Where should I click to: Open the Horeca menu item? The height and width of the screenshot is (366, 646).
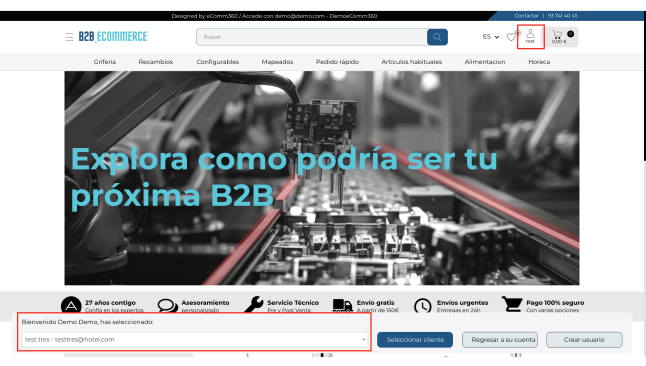click(539, 62)
